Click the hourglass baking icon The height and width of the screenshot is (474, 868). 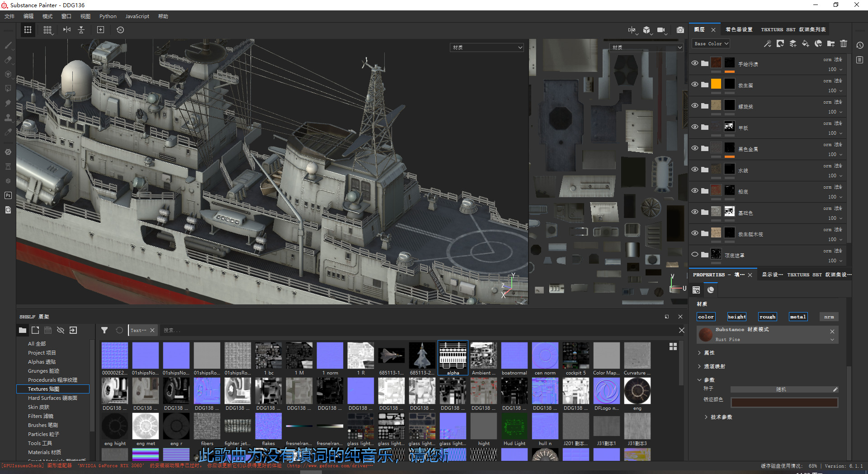pyautogui.click(x=8, y=166)
